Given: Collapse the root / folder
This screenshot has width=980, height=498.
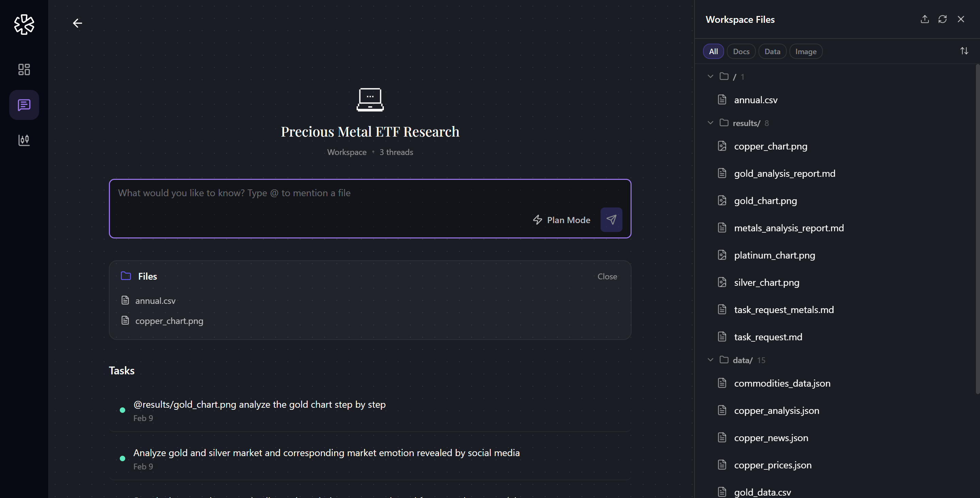Looking at the screenshot, I should pos(710,76).
